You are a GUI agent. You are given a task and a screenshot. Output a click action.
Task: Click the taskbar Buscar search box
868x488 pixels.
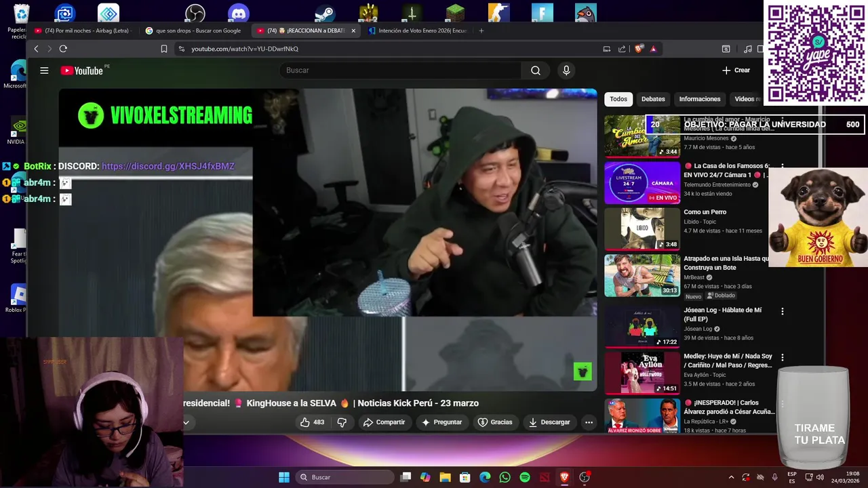[x=345, y=477]
